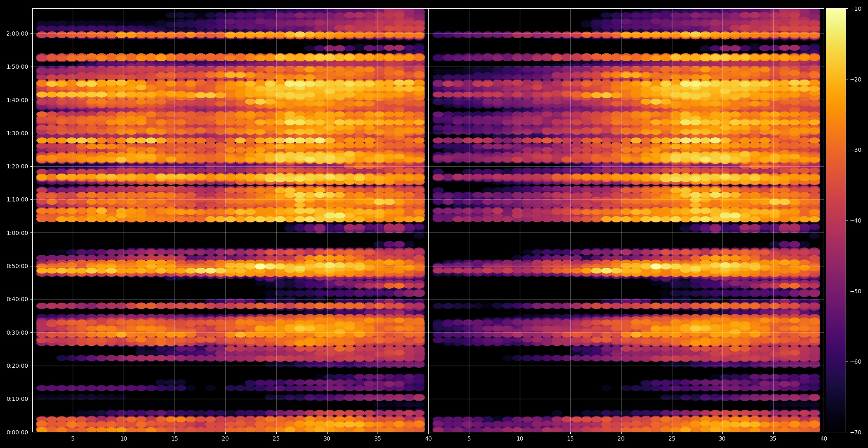Click x-axis tick 5 under left heatmap
868x448 pixels.
pos(73,438)
